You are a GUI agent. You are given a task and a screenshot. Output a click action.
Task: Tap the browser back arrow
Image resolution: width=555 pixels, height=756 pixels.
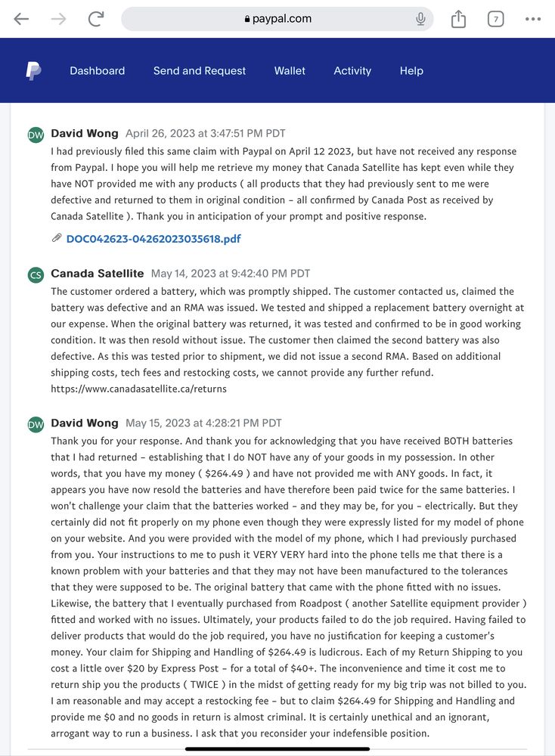tap(21, 19)
